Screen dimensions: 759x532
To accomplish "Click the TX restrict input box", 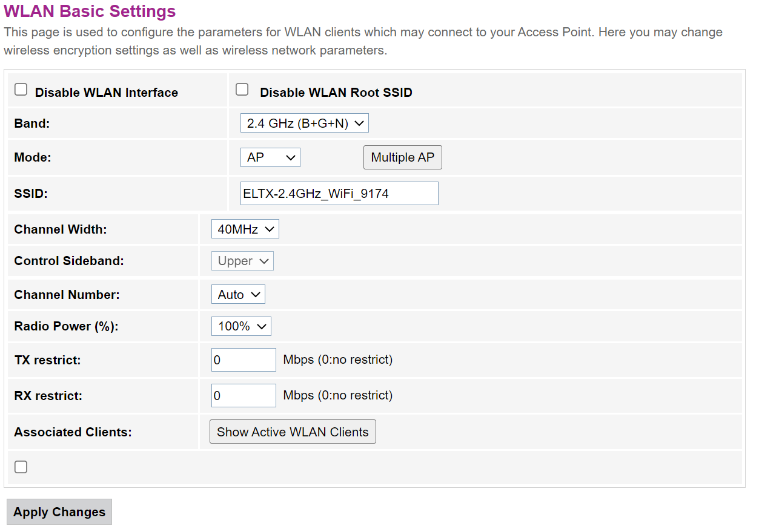I will [x=244, y=360].
